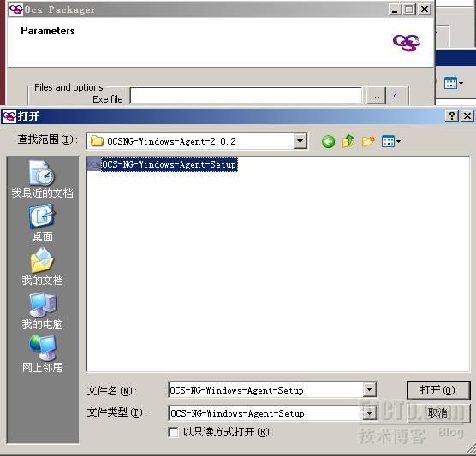Click the help question mark in the dialog title
This screenshot has width=476, height=456.
coord(452,115)
